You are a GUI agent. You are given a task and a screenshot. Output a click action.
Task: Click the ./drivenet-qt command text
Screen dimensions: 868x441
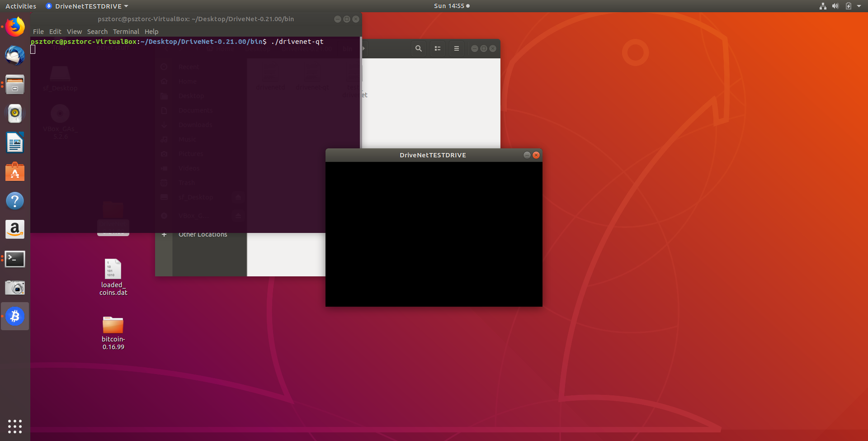click(x=297, y=42)
